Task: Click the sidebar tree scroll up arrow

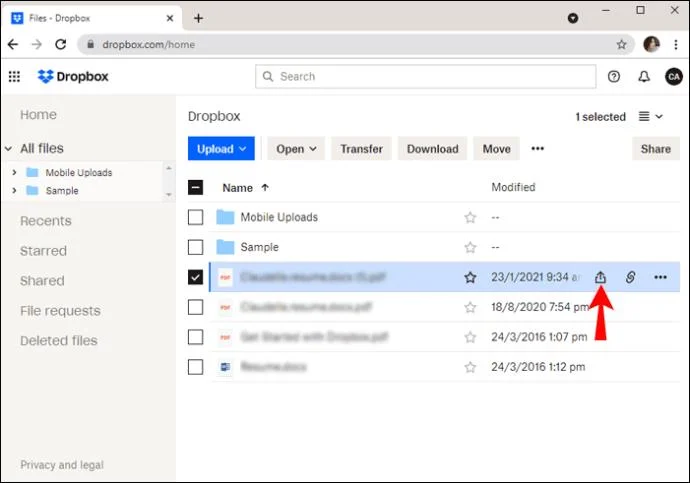Action: (169, 168)
